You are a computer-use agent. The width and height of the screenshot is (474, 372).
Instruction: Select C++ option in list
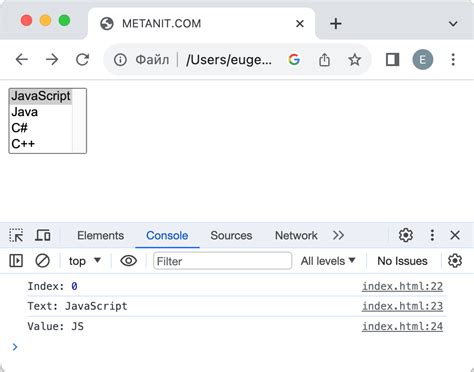click(41, 144)
